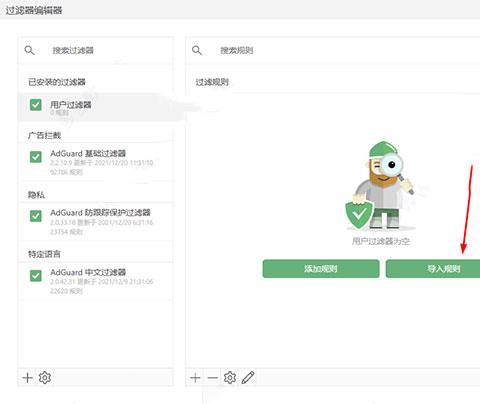Screen dimensions: 480x404
Task: Toggle the AdGuard 防跟踪保护过滤器 checkbox
Action: coord(36,216)
